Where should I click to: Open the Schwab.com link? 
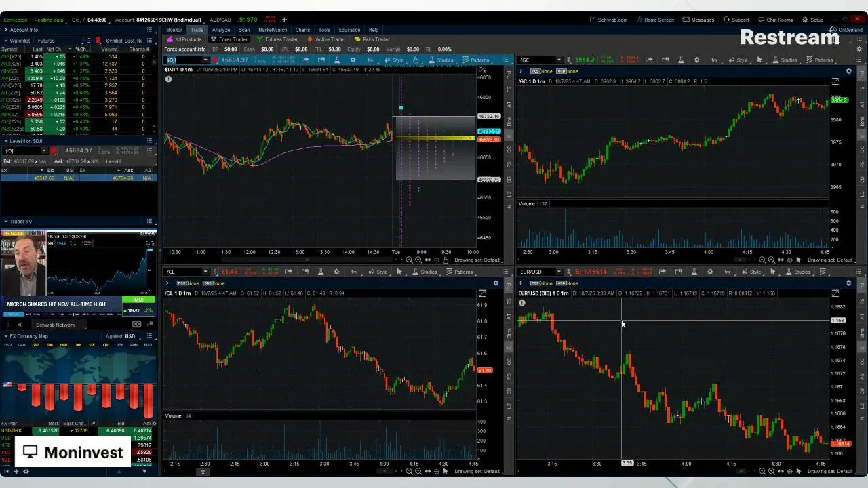pyautogui.click(x=608, y=20)
